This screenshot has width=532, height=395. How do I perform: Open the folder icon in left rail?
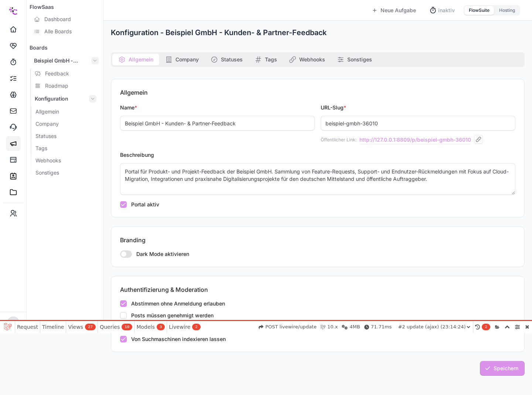(x=13, y=192)
